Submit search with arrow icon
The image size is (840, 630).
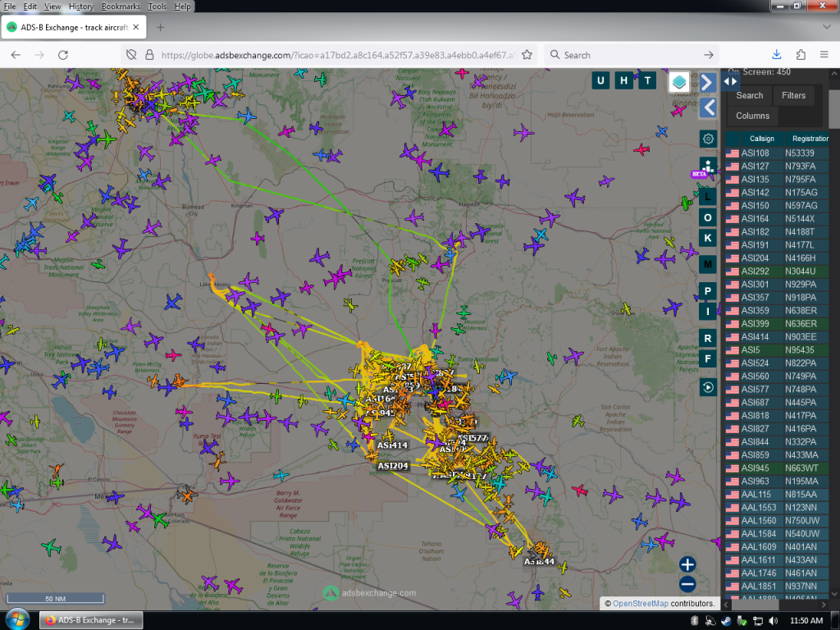pyautogui.click(x=708, y=55)
